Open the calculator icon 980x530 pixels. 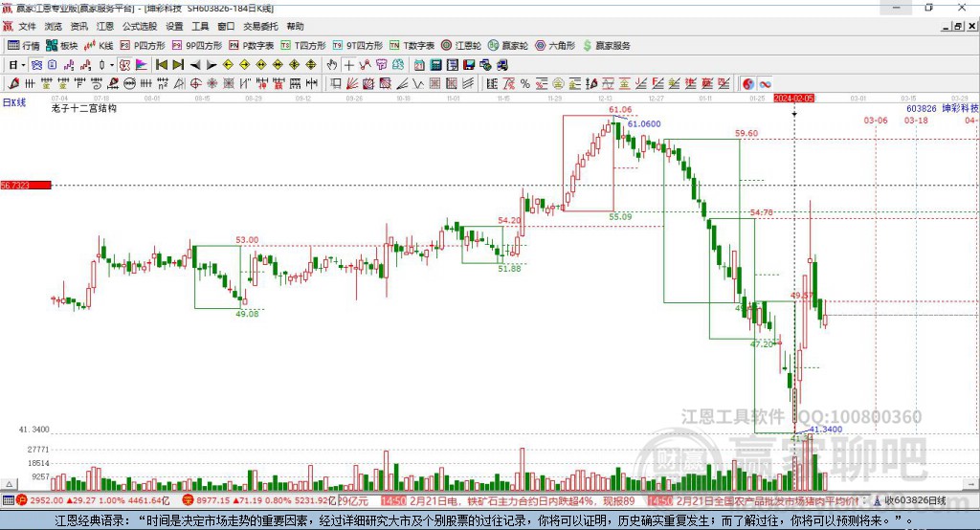436,65
